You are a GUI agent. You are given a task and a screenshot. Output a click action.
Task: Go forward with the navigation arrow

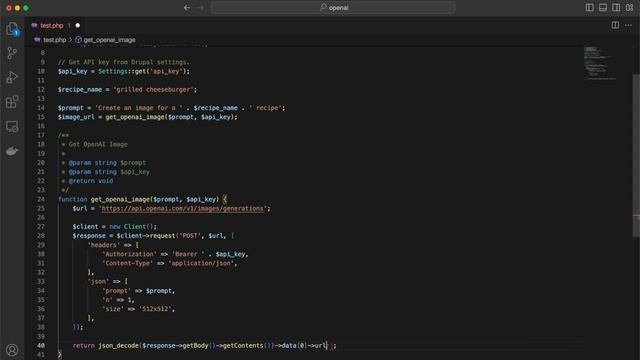[201, 7]
